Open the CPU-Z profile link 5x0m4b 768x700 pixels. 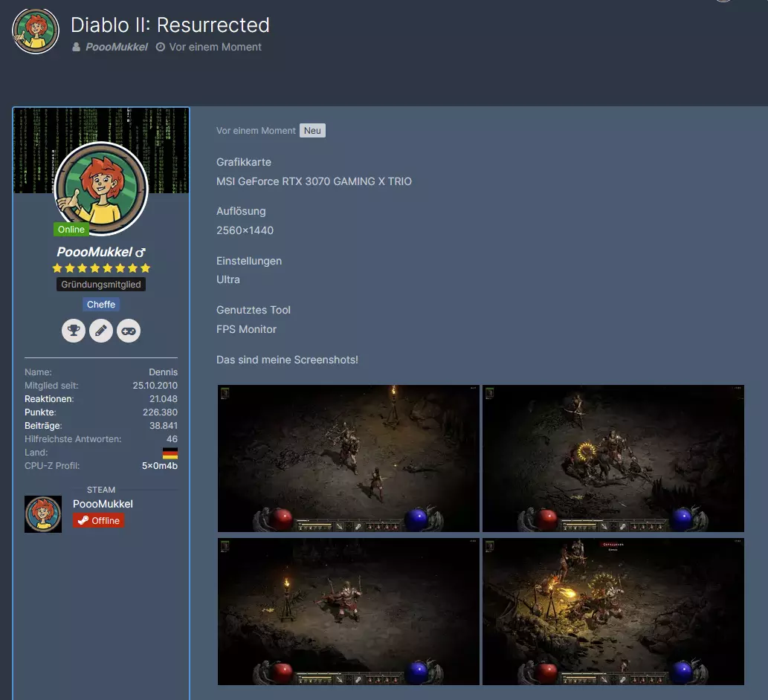pos(160,466)
